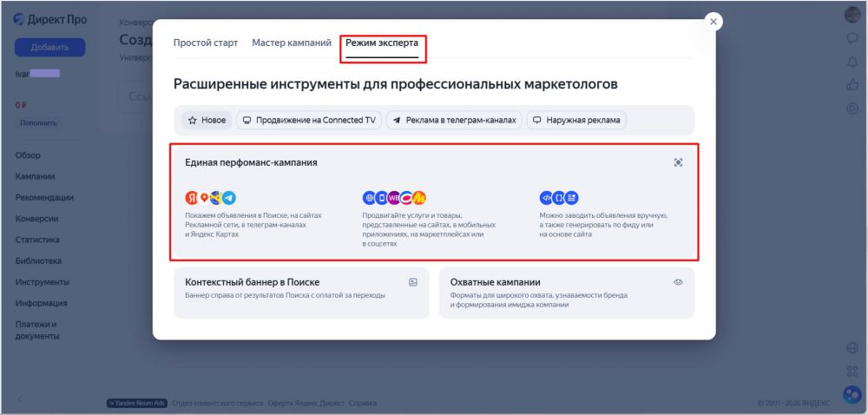The width and height of the screenshot is (868, 415).
Task: Open Рекомендации section
Action: pos(44,198)
